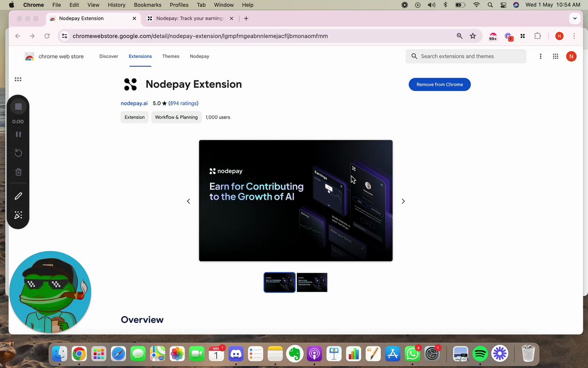Launch Spotify from the Dock

[480, 354]
